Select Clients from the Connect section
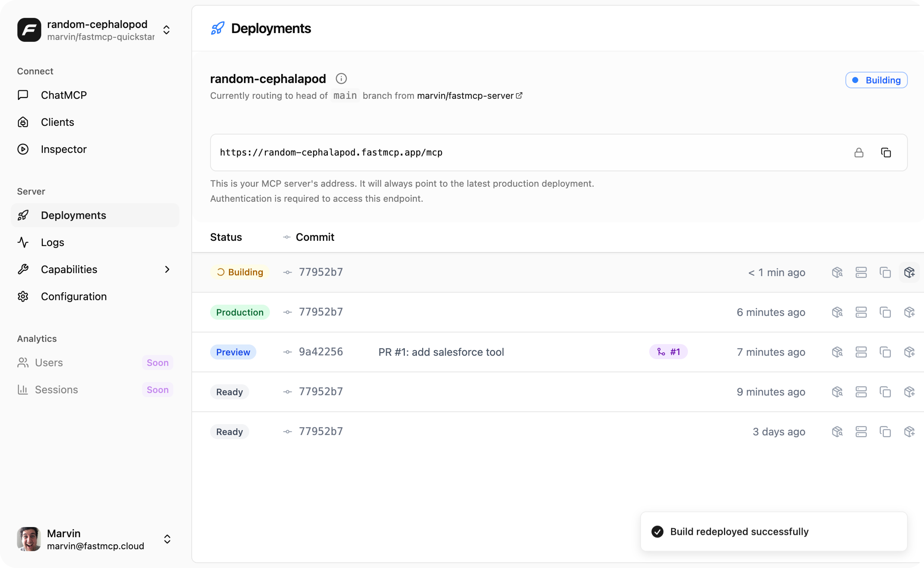The width and height of the screenshot is (924, 568). click(x=57, y=122)
